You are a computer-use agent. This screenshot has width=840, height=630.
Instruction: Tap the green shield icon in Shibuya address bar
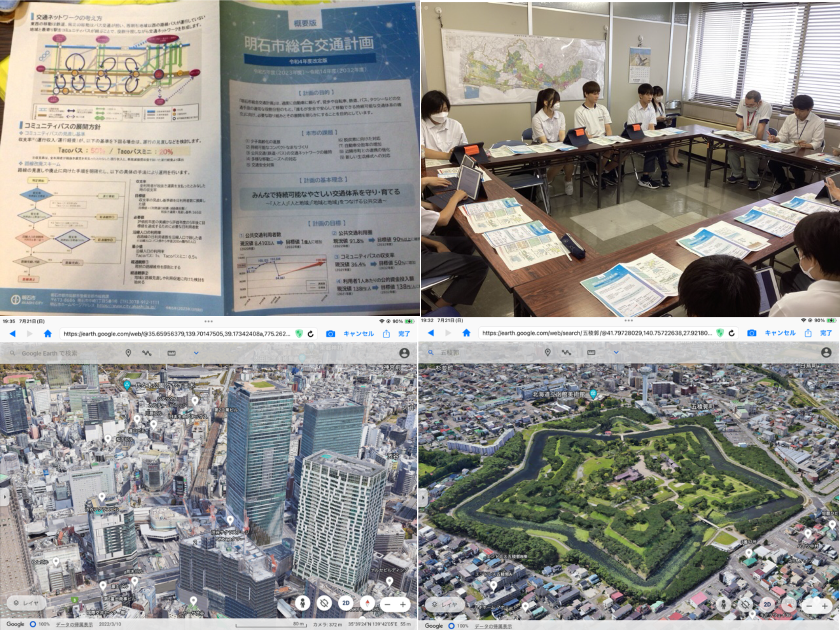point(299,334)
